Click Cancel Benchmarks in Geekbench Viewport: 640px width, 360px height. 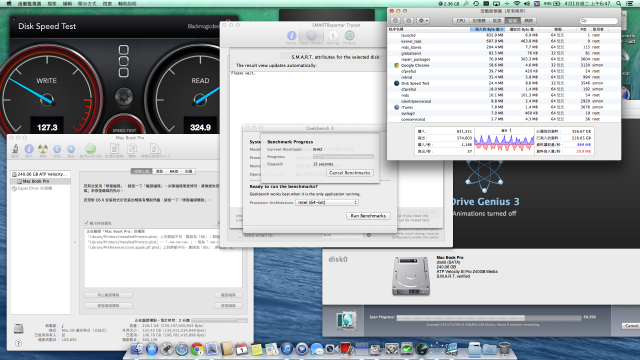pyautogui.click(x=349, y=173)
